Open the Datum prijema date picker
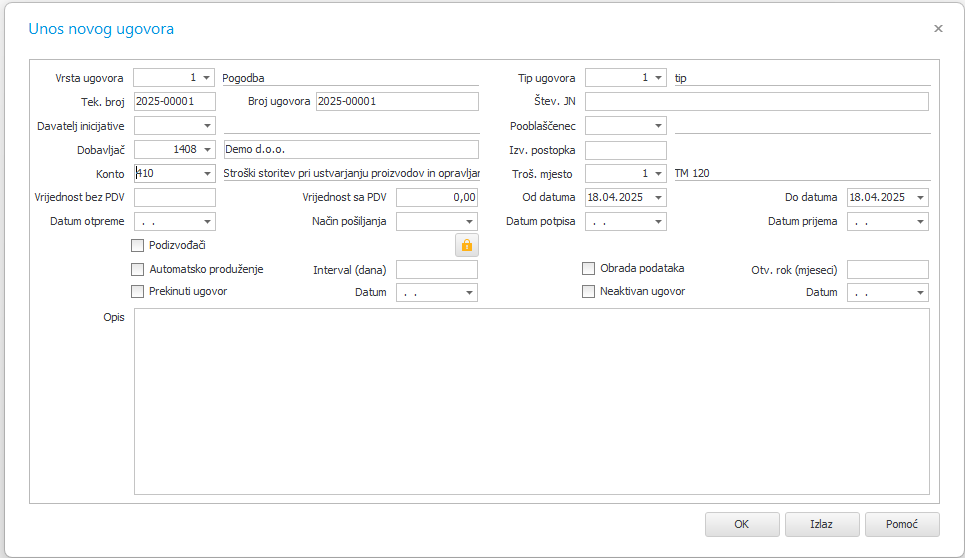The width and height of the screenshot is (965, 558). pos(921,221)
